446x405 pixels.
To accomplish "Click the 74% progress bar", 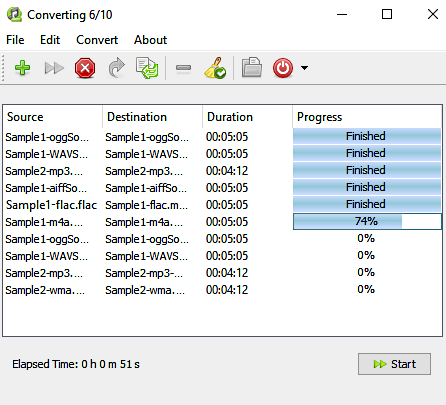I will pos(367,221).
